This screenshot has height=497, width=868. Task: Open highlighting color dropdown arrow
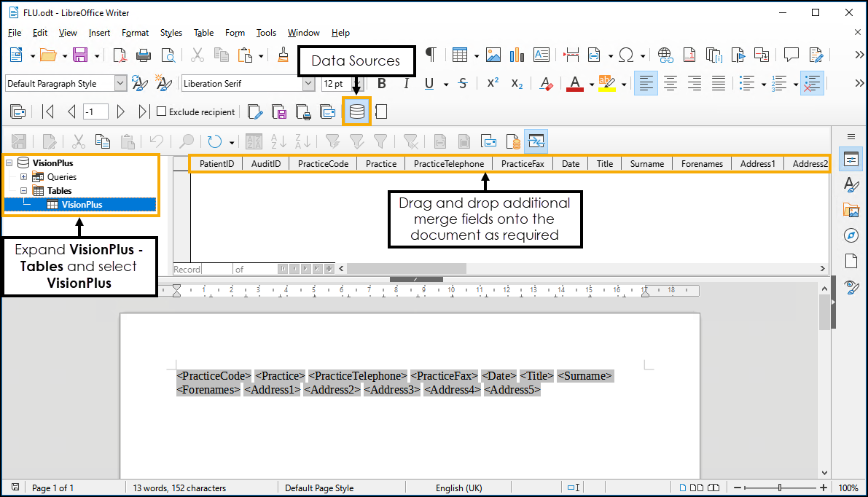click(x=624, y=84)
